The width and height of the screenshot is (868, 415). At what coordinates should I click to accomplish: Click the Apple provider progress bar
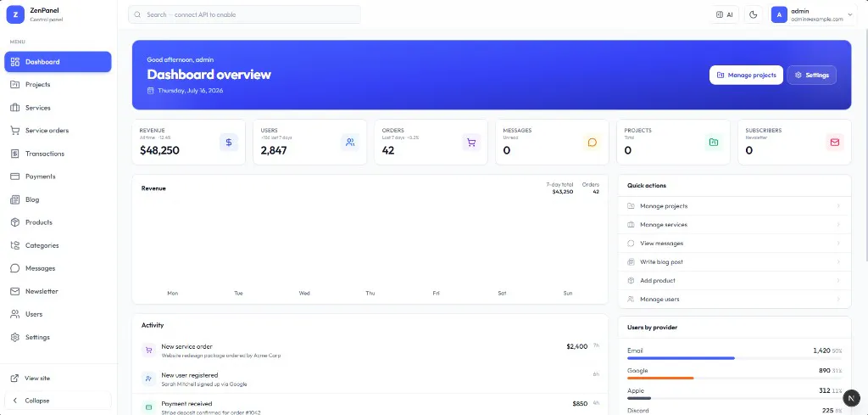[735, 398]
